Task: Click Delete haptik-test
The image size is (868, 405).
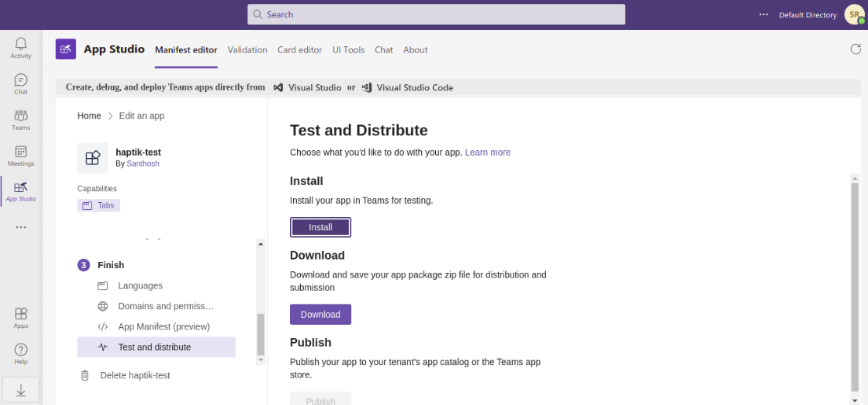Action: 135,376
